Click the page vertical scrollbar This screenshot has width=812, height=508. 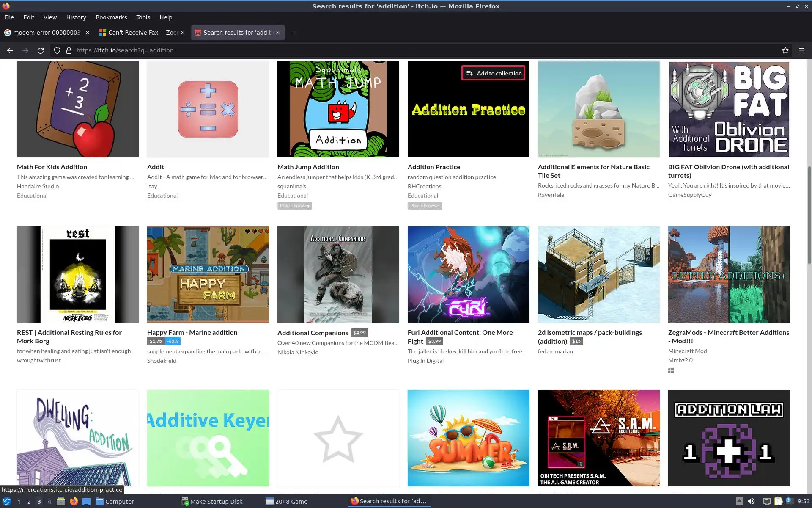[x=809, y=216]
